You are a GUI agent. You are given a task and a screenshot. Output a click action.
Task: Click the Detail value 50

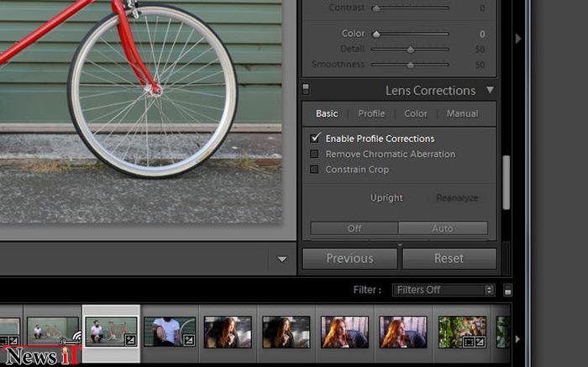coord(480,50)
